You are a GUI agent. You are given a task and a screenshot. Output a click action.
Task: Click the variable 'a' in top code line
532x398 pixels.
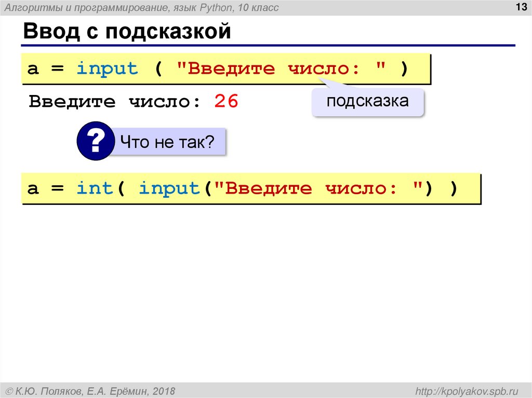coord(33,68)
